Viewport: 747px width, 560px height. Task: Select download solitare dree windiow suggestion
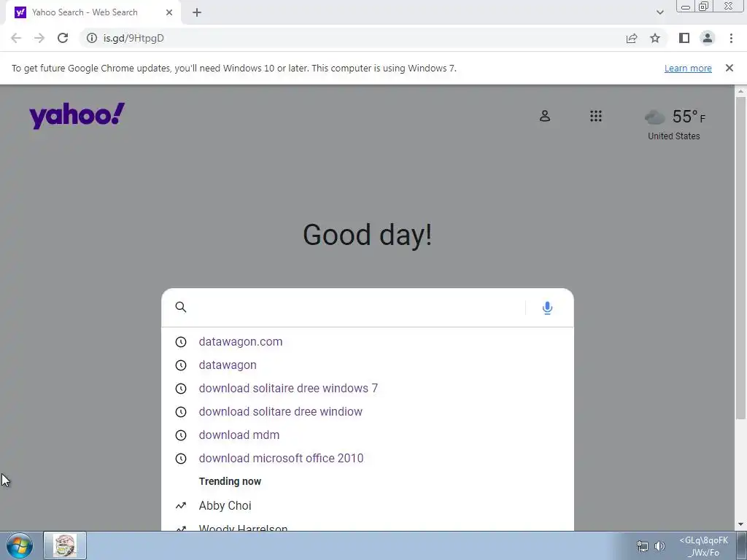click(x=281, y=411)
